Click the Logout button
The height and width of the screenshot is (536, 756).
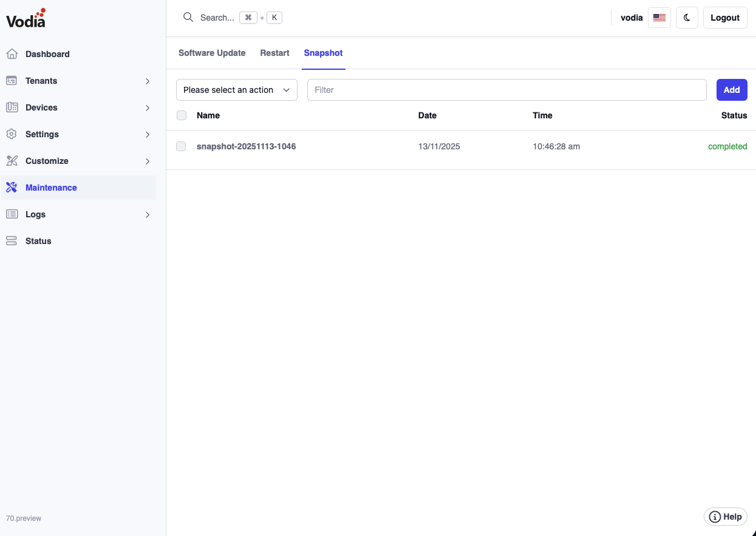pos(724,18)
